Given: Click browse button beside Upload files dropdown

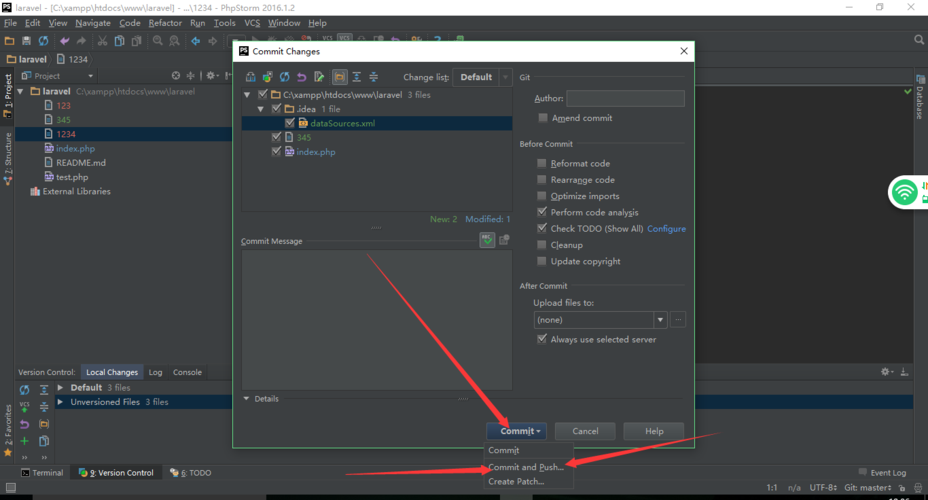Looking at the screenshot, I should 678,320.
